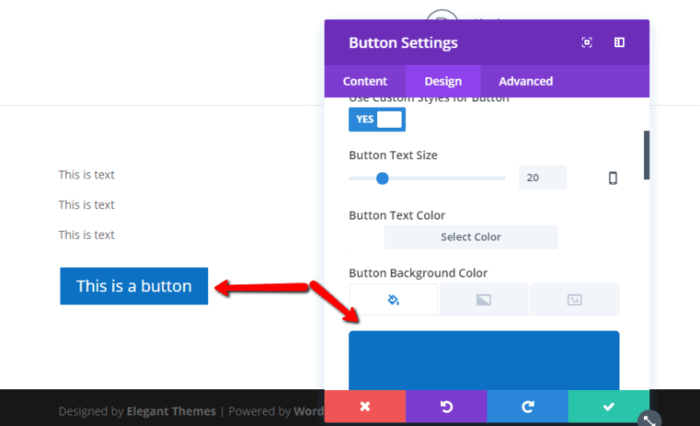The image size is (700, 426).
Task: Open the Elegant Themes footer link
Action: coord(171,411)
